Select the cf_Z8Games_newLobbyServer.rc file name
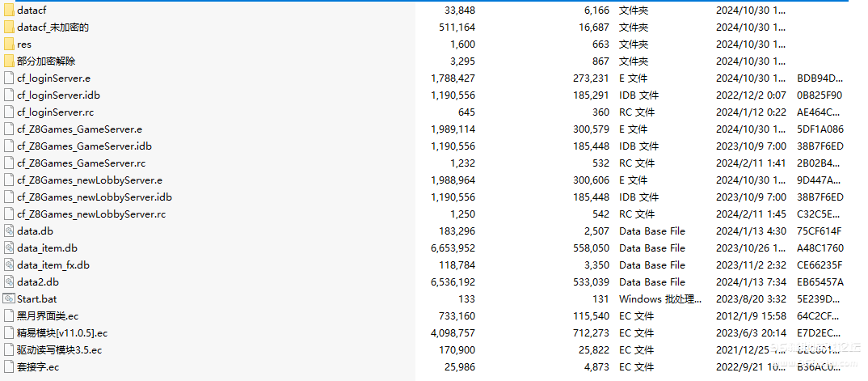This screenshot has width=868, height=381. pos(91,214)
